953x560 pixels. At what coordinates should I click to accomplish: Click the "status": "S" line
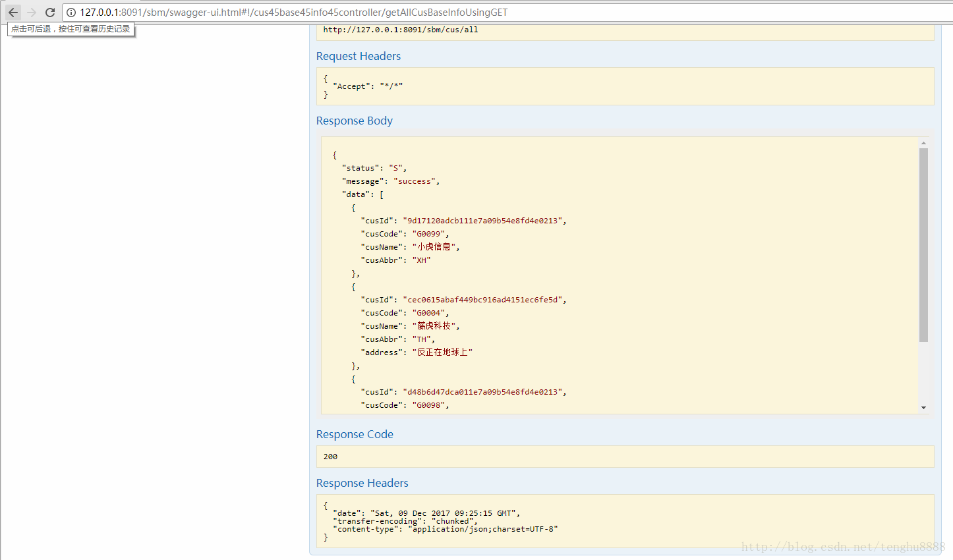point(374,168)
